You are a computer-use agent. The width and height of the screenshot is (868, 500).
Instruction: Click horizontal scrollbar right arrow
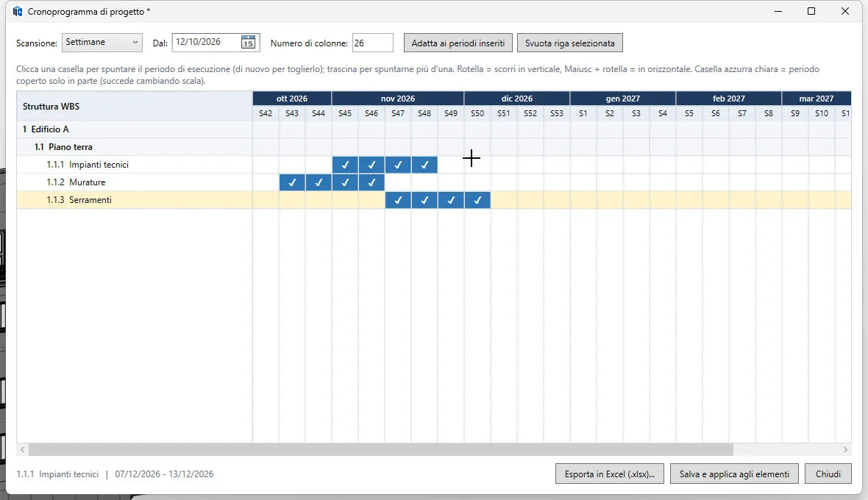pyautogui.click(x=845, y=450)
